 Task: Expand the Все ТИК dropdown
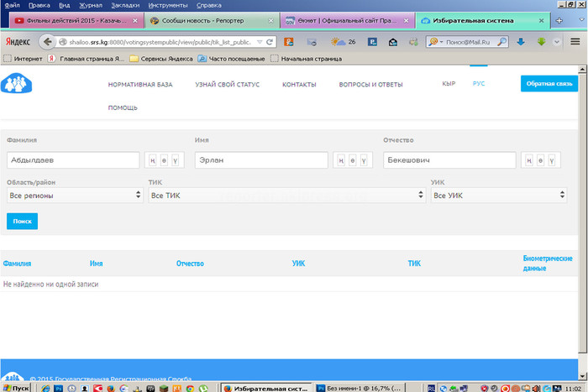(x=286, y=196)
